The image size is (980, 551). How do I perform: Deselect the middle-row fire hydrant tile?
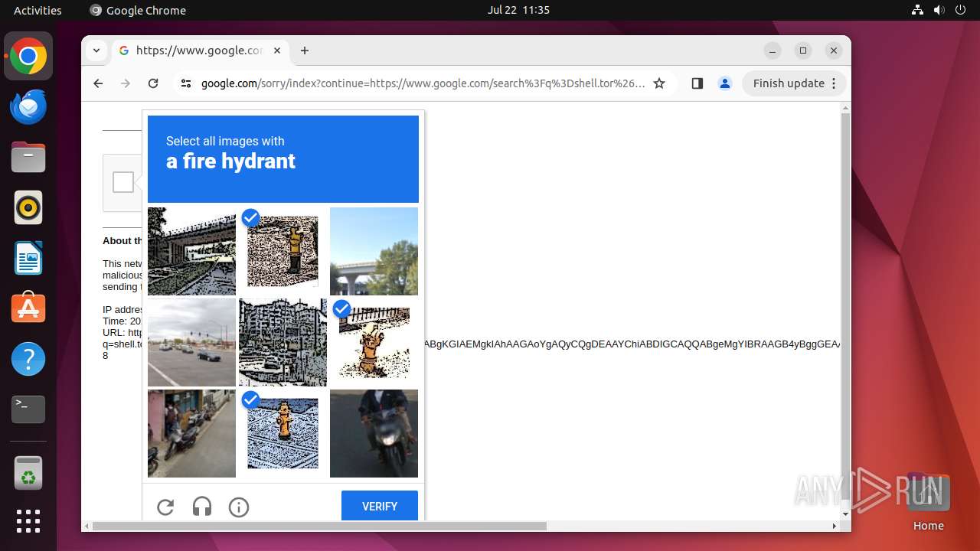tap(374, 342)
